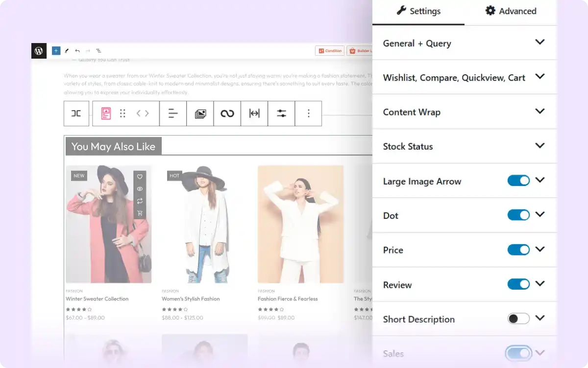Click the blue block inserter plus button
588x368 pixels.
(x=56, y=51)
